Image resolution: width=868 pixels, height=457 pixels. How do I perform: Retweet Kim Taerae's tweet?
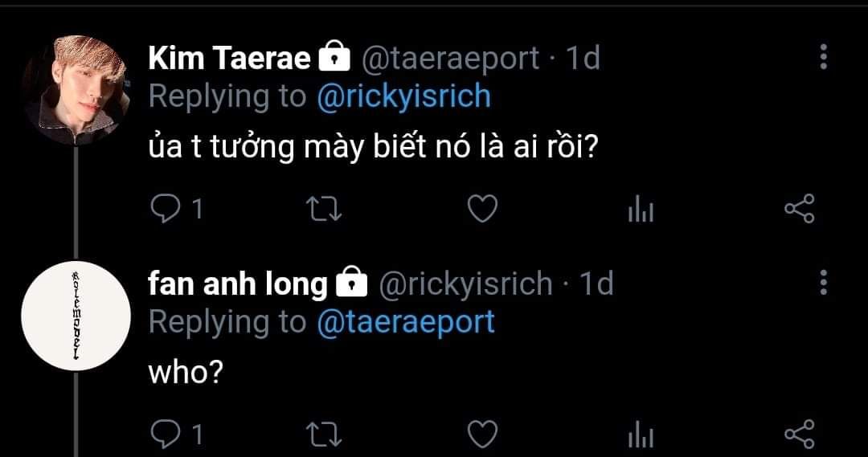[x=325, y=209]
